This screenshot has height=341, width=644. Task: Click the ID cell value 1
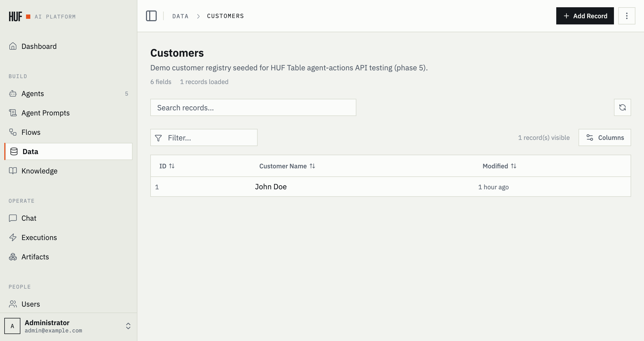tap(157, 187)
